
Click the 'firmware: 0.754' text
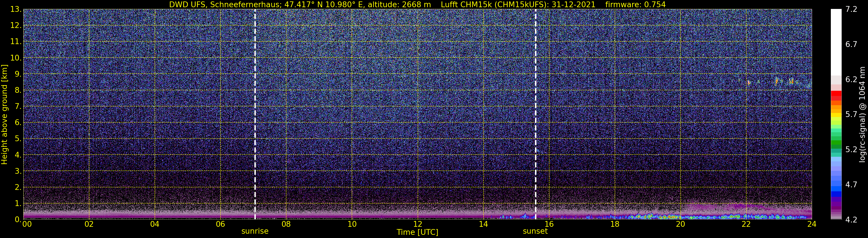coord(636,4)
